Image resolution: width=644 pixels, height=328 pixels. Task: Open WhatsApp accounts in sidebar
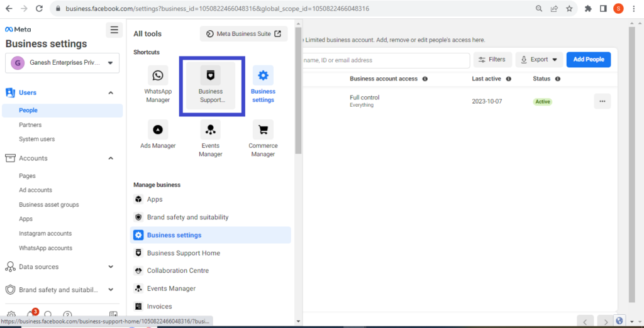[x=45, y=248]
